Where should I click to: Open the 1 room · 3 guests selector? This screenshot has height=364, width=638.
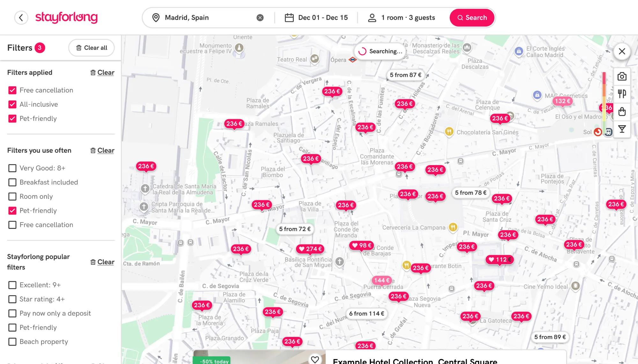(x=402, y=18)
